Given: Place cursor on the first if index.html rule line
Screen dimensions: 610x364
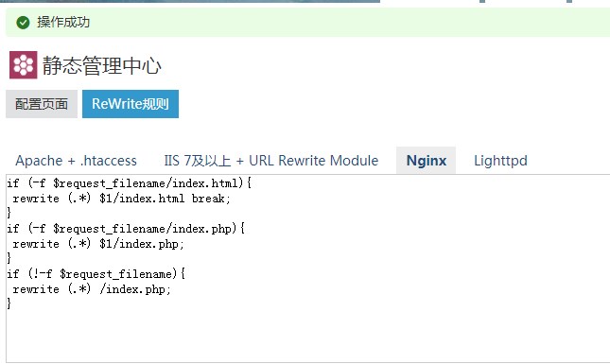Looking at the screenshot, I should point(130,183).
